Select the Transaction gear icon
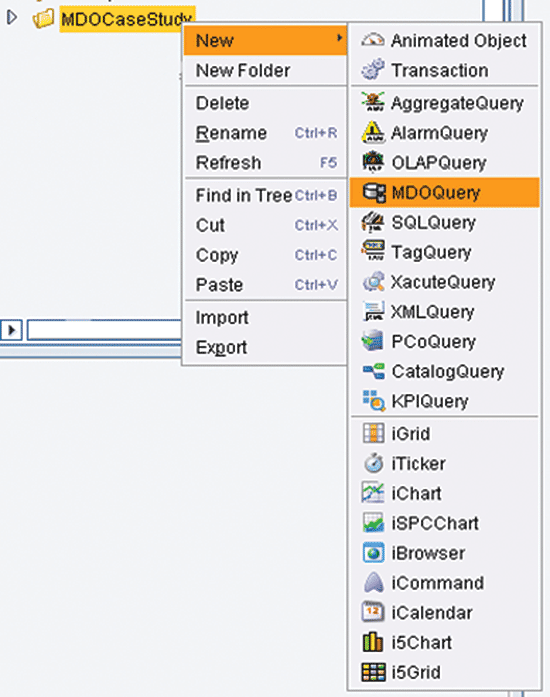550x697 pixels. pyautogui.click(x=373, y=70)
